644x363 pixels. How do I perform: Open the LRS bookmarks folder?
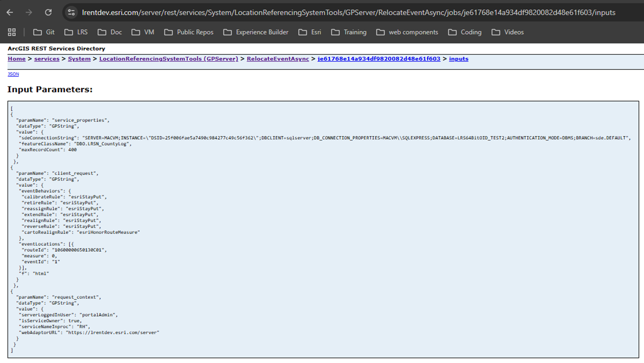[x=76, y=32]
